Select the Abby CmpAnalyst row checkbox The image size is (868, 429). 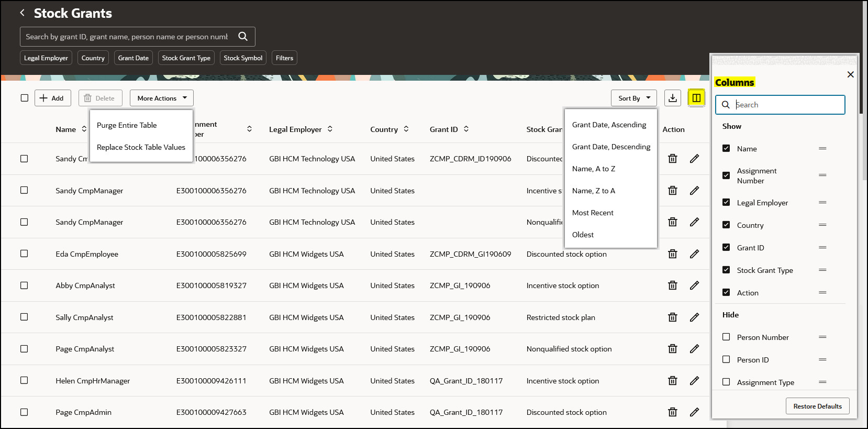[x=24, y=285]
